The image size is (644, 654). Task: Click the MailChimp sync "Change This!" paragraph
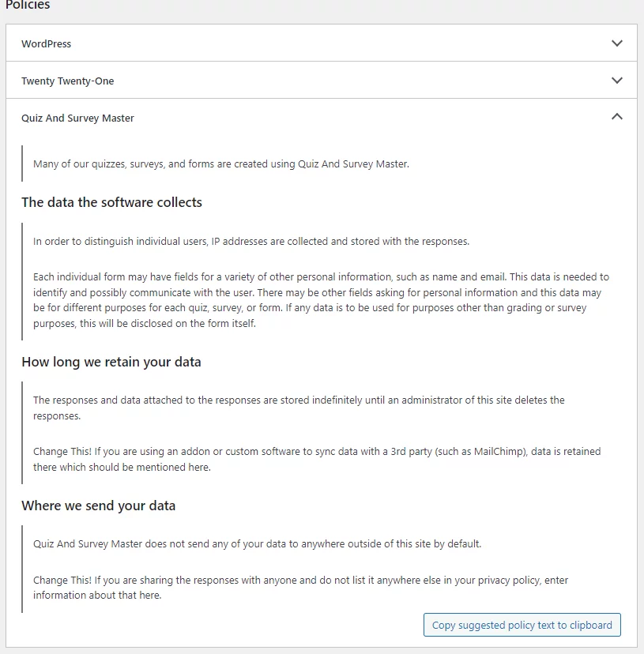pyautogui.click(x=316, y=459)
